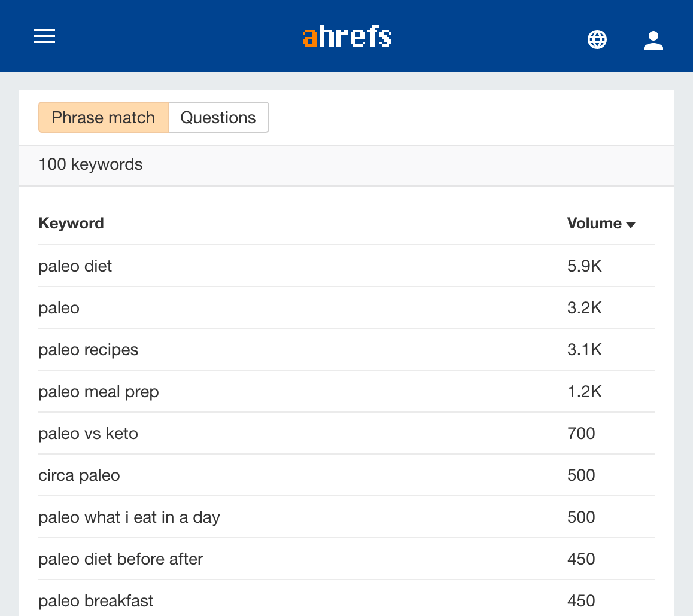This screenshot has height=616, width=693.
Task: Sort by the Keyword column header
Action: [71, 223]
